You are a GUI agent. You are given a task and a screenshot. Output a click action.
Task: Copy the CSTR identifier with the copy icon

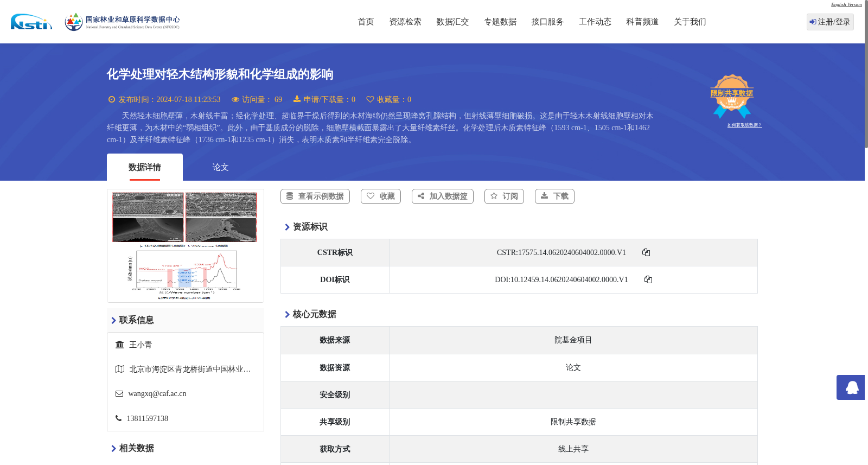646,252
